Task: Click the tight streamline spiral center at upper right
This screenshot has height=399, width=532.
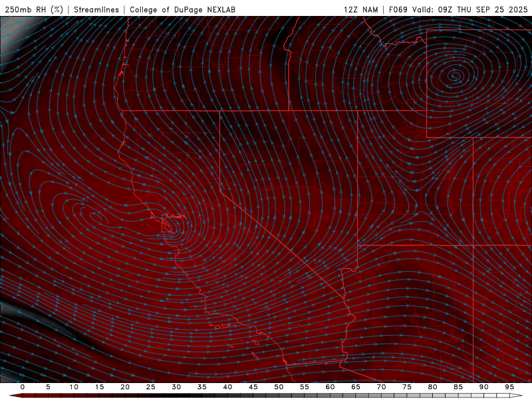Action: point(455,75)
